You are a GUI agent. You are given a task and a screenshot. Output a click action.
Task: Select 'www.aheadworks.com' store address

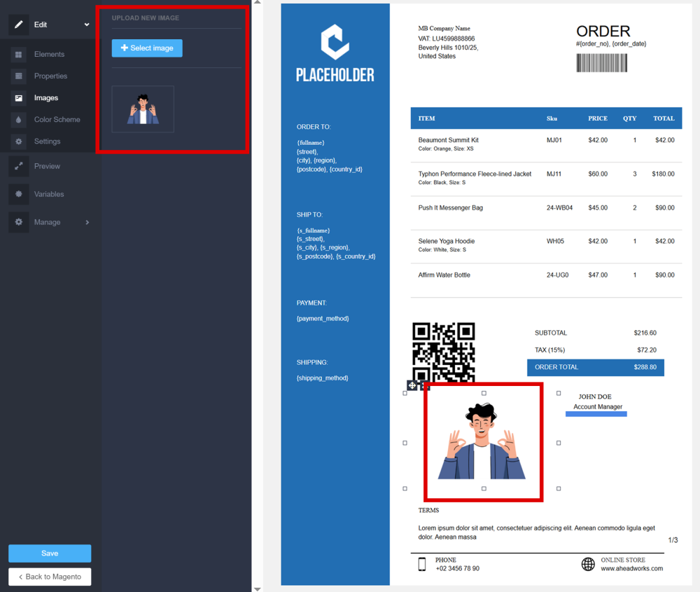[x=631, y=569]
